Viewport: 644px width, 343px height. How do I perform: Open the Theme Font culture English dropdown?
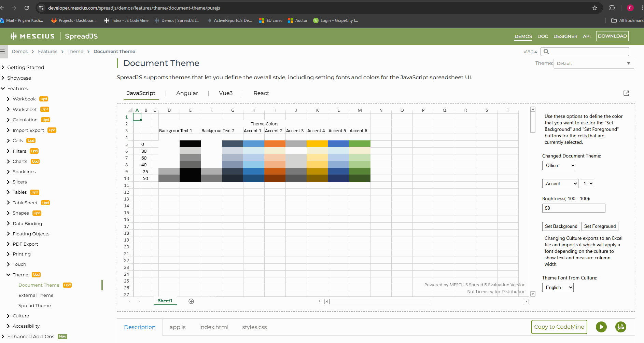[558, 288]
